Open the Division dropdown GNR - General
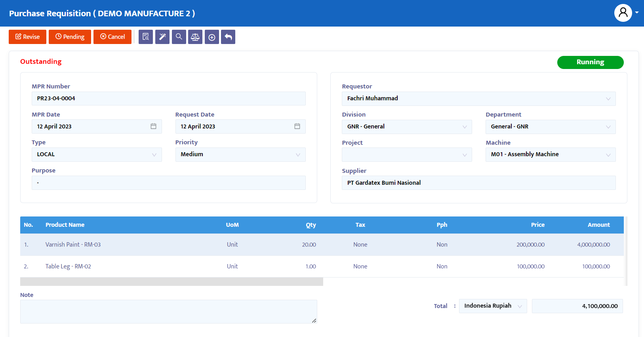Image resolution: width=644 pixels, height=337 pixels. pyautogui.click(x=407, y=127)
